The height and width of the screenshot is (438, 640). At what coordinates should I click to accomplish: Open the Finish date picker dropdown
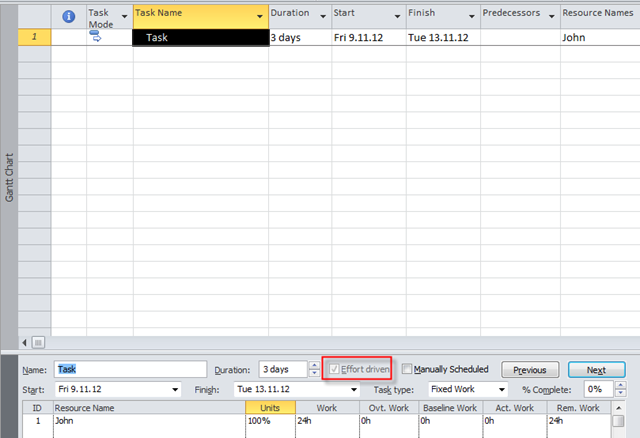pos(354,389)
